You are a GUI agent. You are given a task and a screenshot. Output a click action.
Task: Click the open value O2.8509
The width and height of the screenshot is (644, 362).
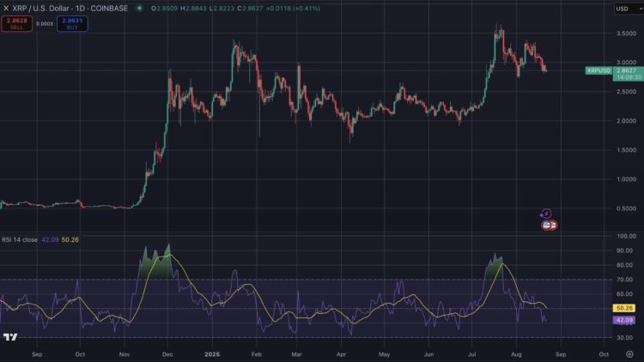pos(165,9)
